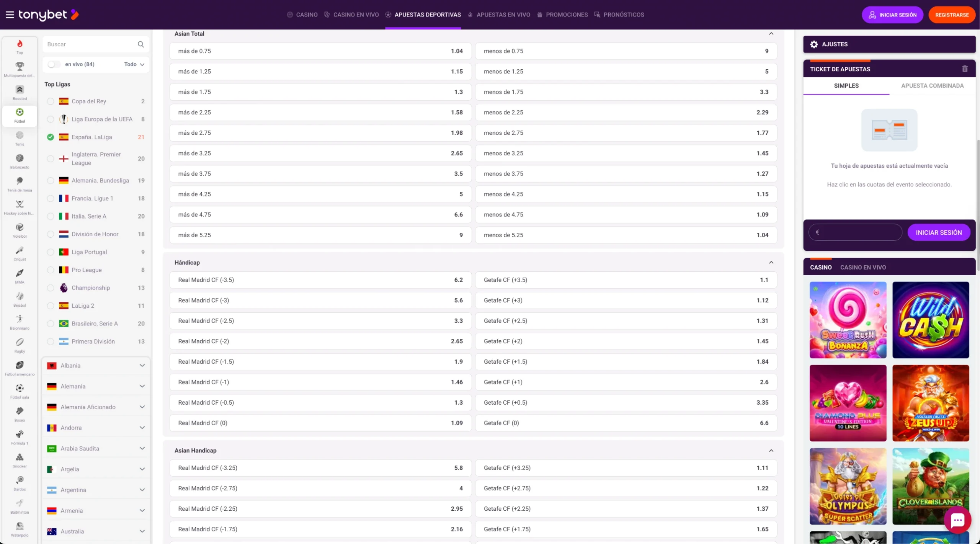
Task: Check the Copa del Rey league
Action: tap(51, 101)
